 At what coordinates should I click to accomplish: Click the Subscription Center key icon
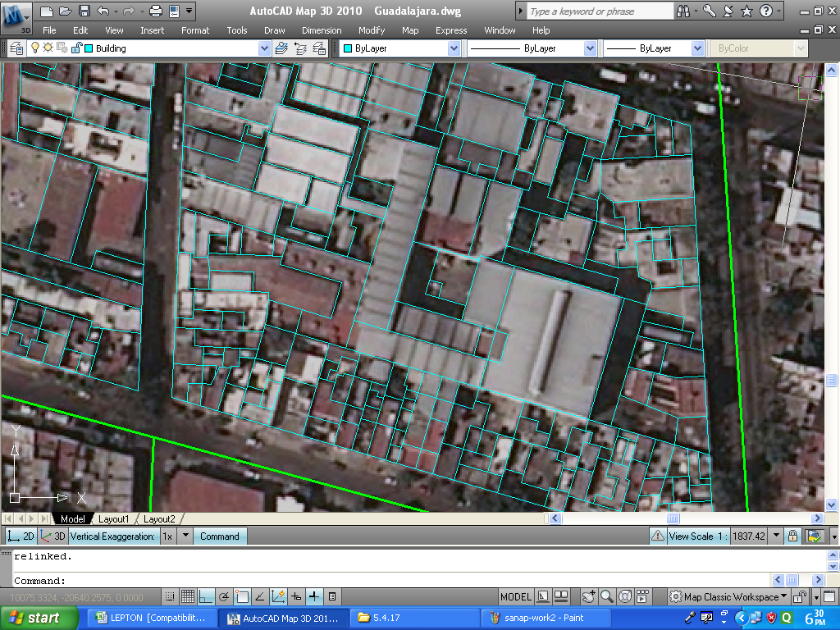710,11
